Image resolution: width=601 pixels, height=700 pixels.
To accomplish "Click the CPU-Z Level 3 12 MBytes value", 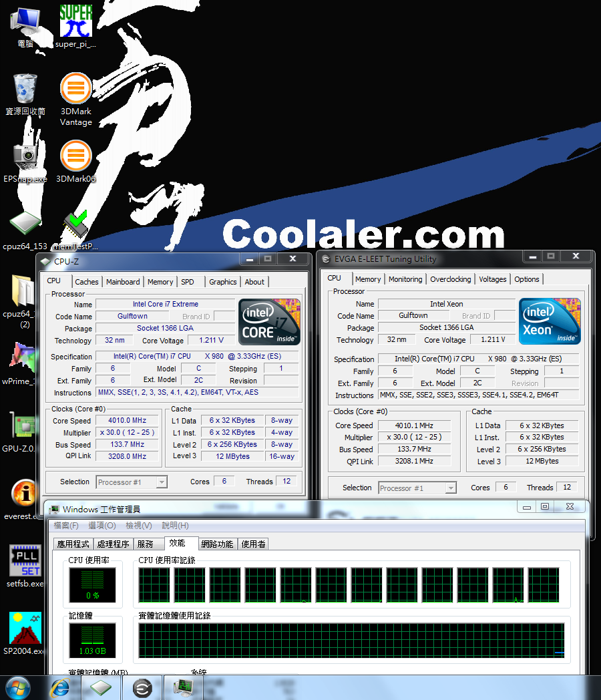I will click(x=232, y=456).
